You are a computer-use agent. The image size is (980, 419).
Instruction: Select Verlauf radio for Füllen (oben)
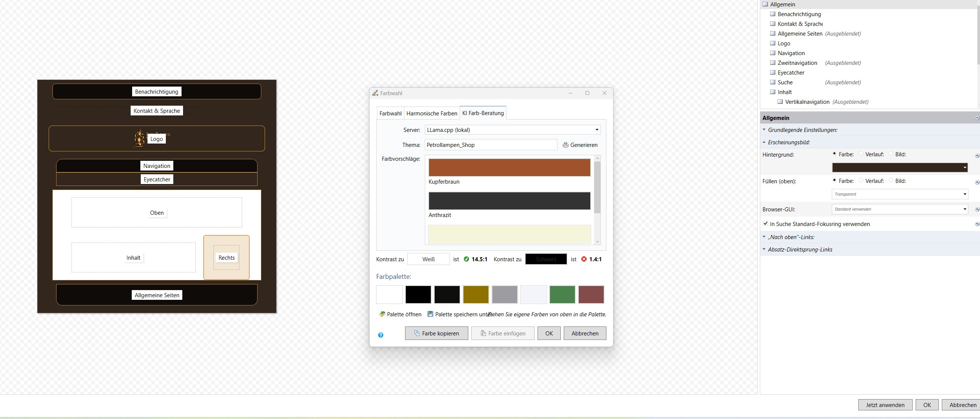tap(861, 180)
